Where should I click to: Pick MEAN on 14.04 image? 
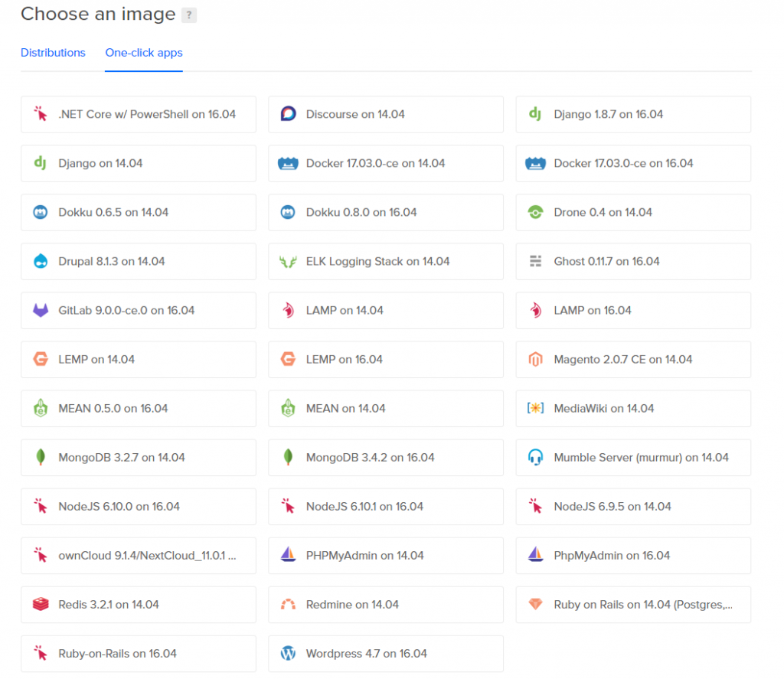tap(386, 409)
